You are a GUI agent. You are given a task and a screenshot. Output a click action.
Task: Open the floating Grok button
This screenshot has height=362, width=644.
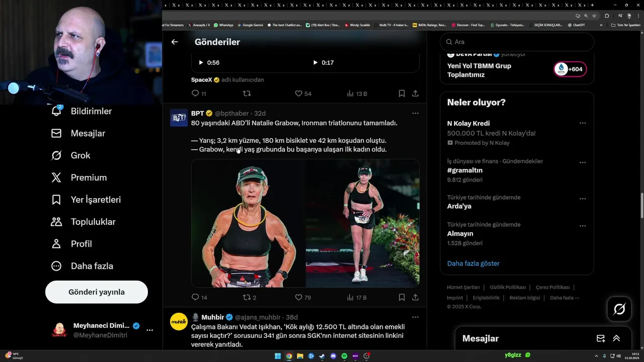click(619, 309)
